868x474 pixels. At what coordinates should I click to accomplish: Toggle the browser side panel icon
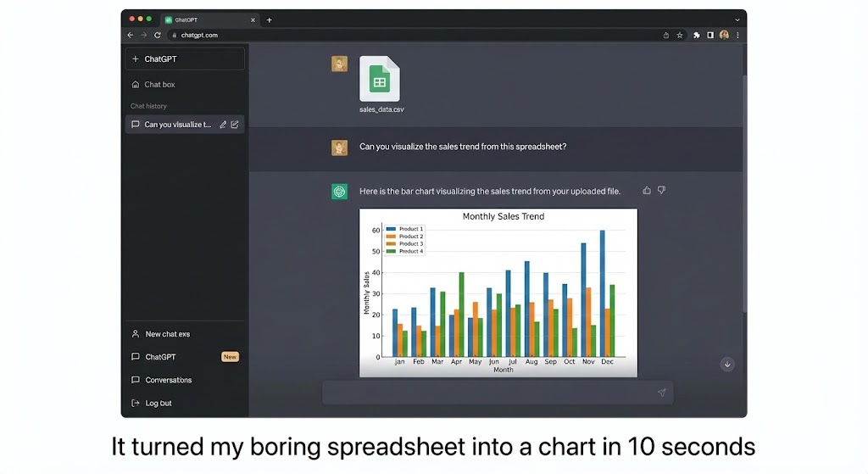click(x=710, y=35)
